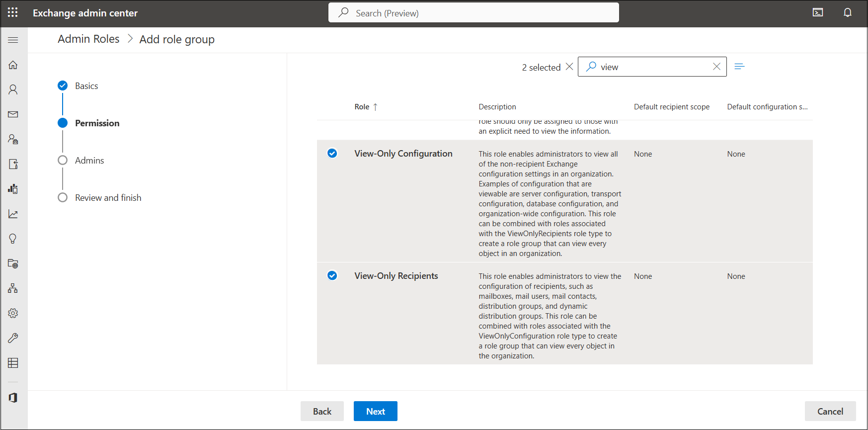Click the Search (Preview) input box
Viewport: 868px width, 430px height.
coord(473,13)
